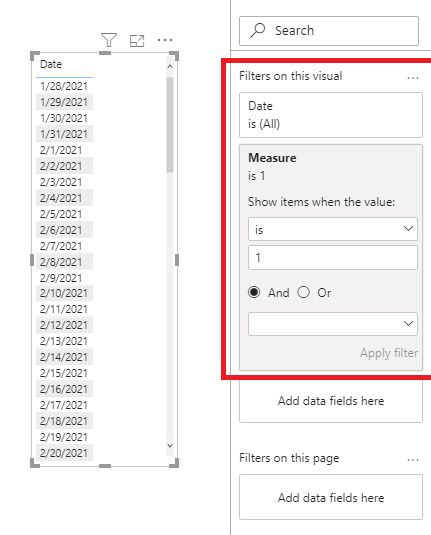The height and width of the screenshot is (535, 431).
Task: Select the 2/20/2021 row
Action: [x=64, y=453]
